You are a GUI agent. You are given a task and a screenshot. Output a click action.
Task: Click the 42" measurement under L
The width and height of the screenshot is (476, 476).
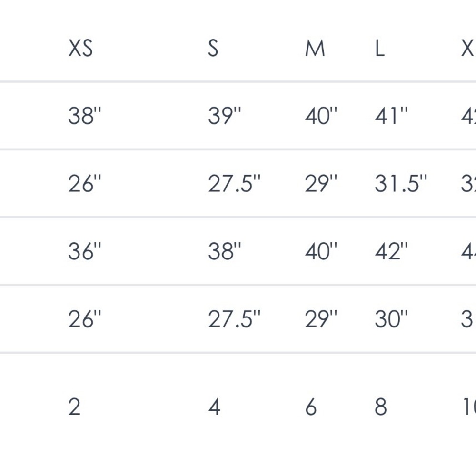[391, 251]
